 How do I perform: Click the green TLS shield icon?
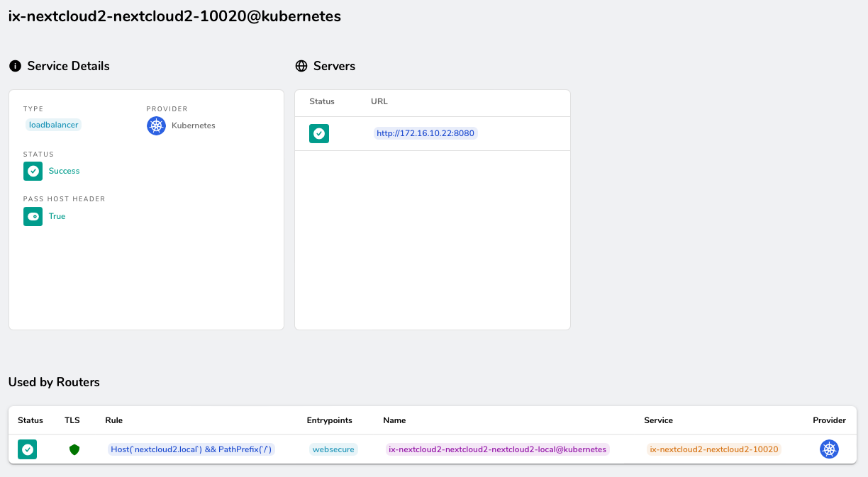(74, 449)
